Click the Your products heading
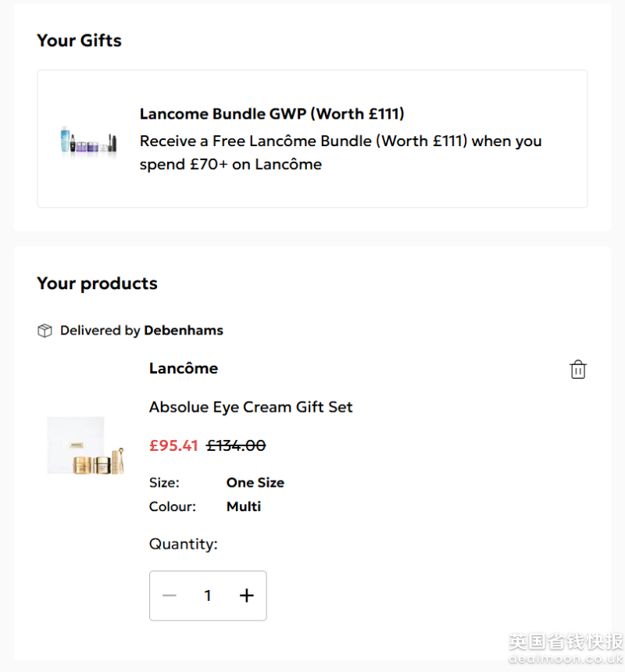This screenshot has height=672, width=625. coord(98,284)
